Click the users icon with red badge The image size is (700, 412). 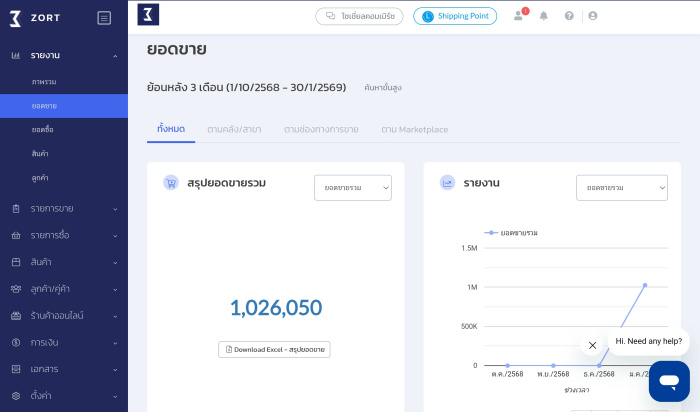click(x=519, y=16)
